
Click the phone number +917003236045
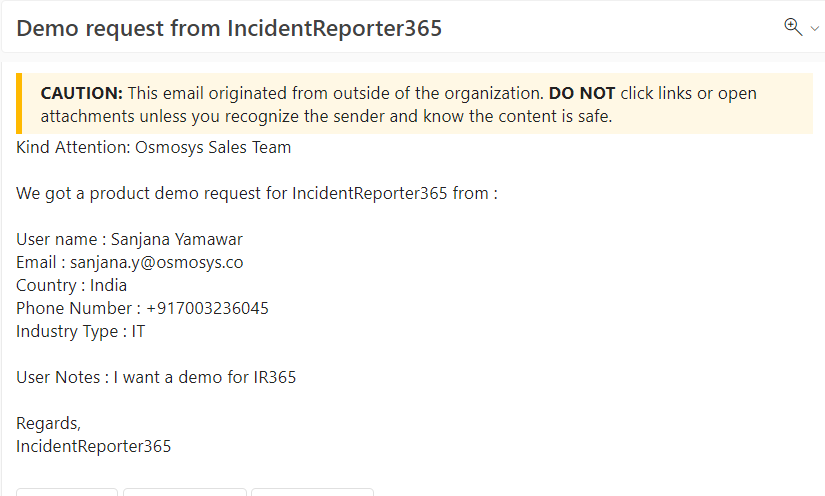click(207, 308)
